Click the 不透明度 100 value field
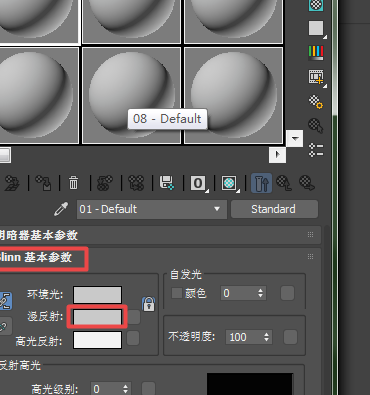This screenshot has height=395, width=370. pyautogui.click(x=244, y=337)
